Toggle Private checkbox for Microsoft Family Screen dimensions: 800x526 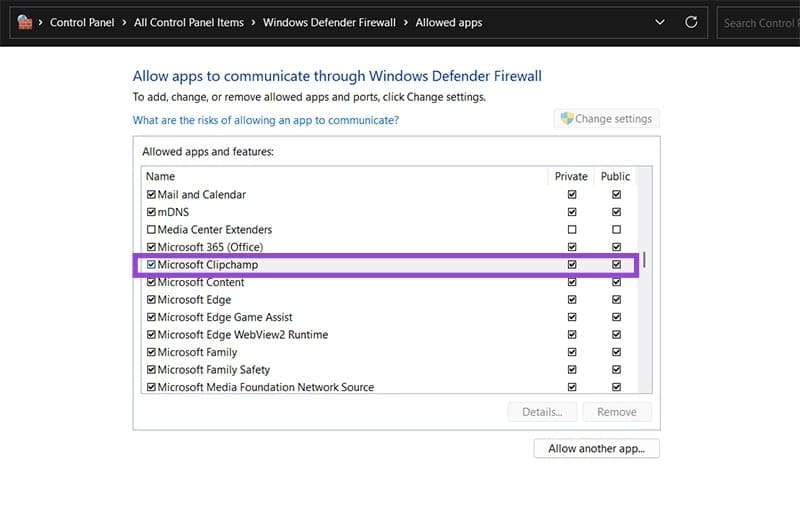(572, 352)
